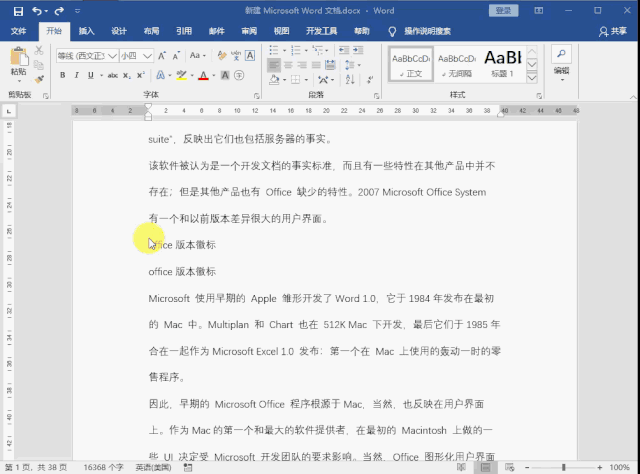Increase paragraph indent
The width and height of the screenshot is (640, 474).
click(358, 50)
